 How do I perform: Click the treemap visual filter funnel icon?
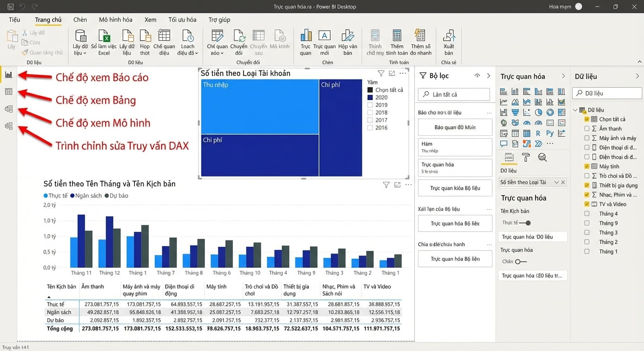[x=381, y=73]
